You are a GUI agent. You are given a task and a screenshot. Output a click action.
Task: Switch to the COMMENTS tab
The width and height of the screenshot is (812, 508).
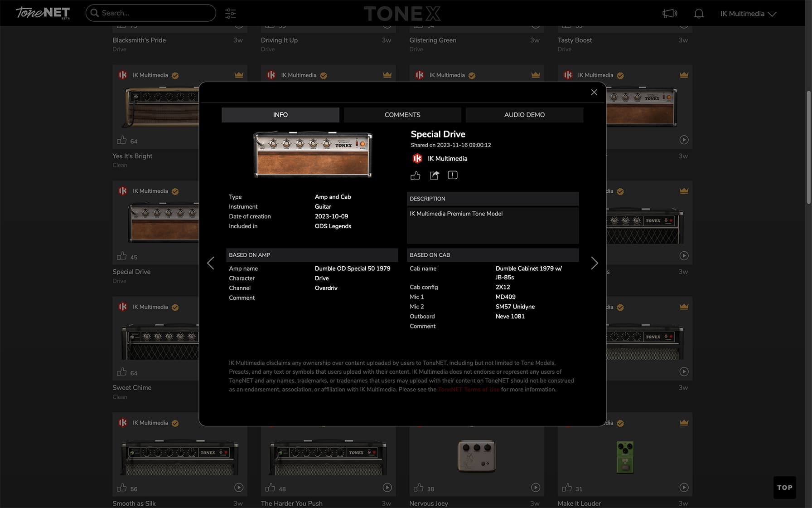pyautogui.click(x=402, y=115)
